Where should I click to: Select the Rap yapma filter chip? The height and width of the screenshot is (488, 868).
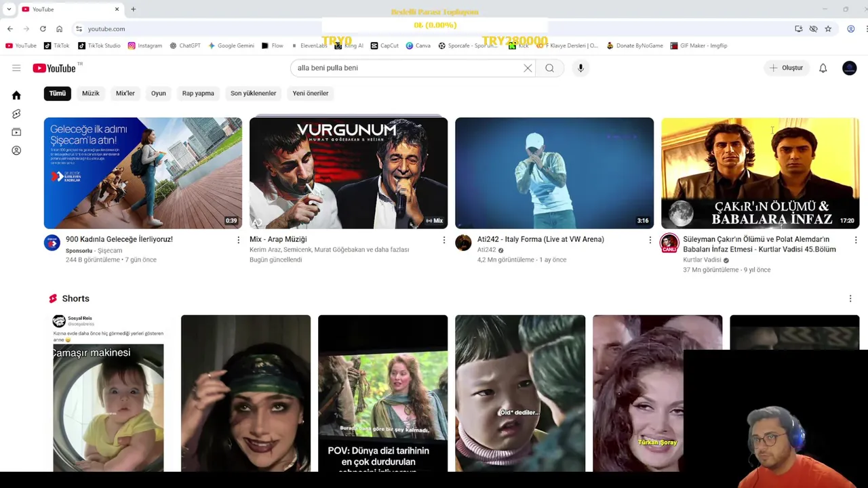coord(198,93)
